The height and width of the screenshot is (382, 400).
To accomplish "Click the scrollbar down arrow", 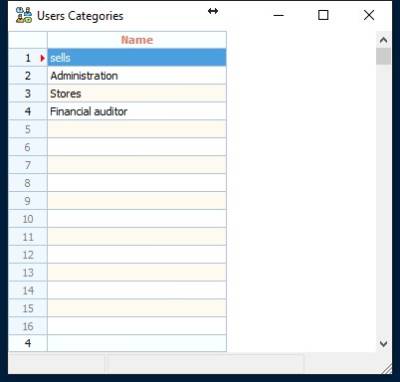I will pyautogui.click(x=383, y=343).
